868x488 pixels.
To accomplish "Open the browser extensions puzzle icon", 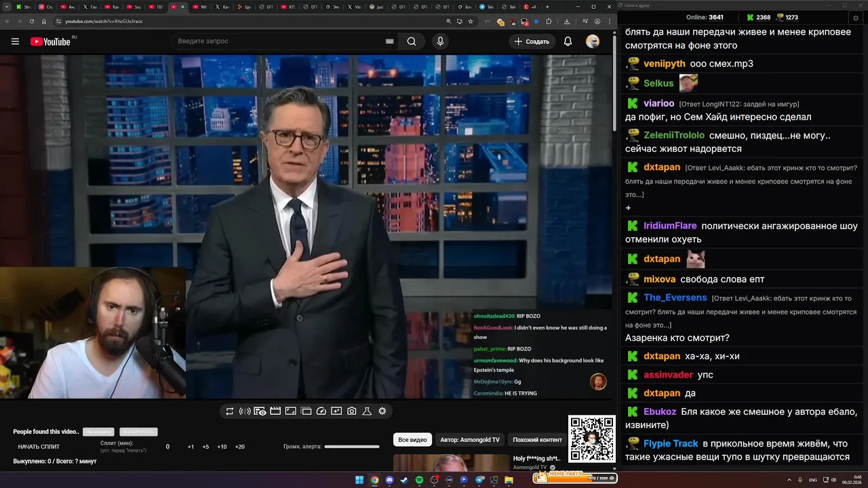I will [x=550, y=21].
